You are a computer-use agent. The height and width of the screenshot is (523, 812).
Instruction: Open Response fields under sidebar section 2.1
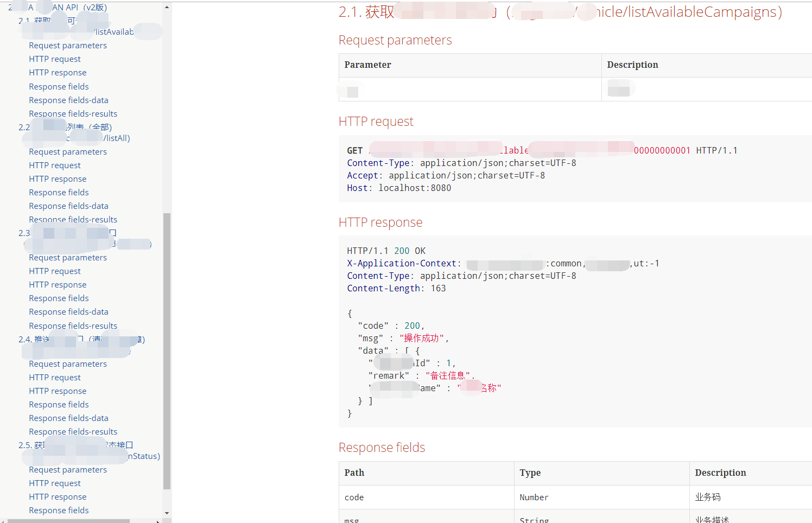59,87
